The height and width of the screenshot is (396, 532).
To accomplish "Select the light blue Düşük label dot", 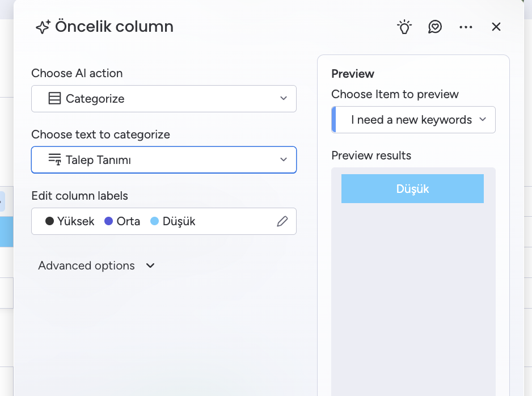I will (154, 221).
